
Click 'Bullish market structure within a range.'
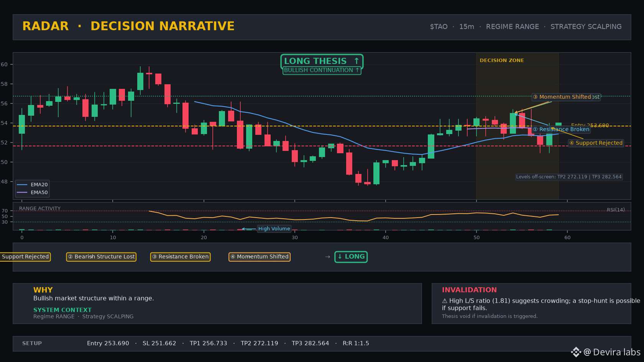[x=94, y=298]
